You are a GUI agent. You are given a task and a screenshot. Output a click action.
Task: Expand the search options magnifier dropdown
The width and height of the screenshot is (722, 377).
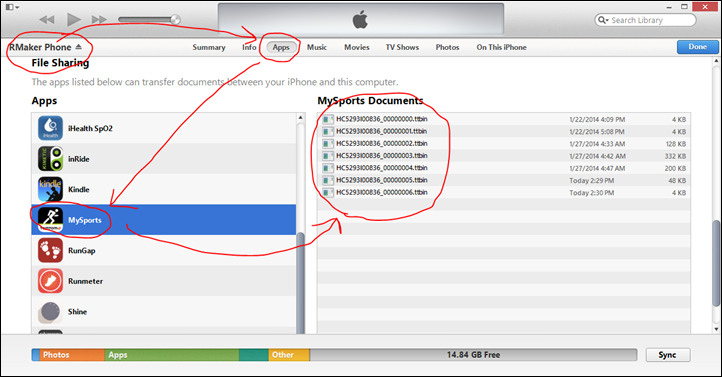603,20
